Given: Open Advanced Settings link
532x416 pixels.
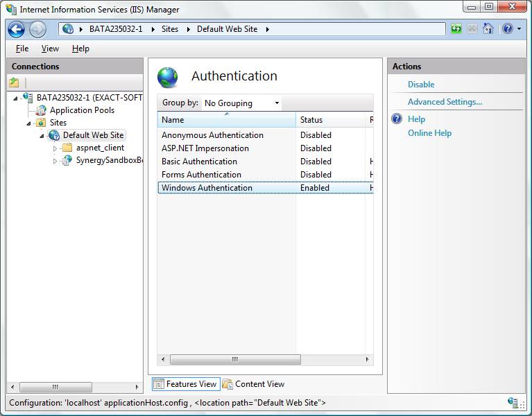Looking at the screenshot, I should (x=445, y=102).
